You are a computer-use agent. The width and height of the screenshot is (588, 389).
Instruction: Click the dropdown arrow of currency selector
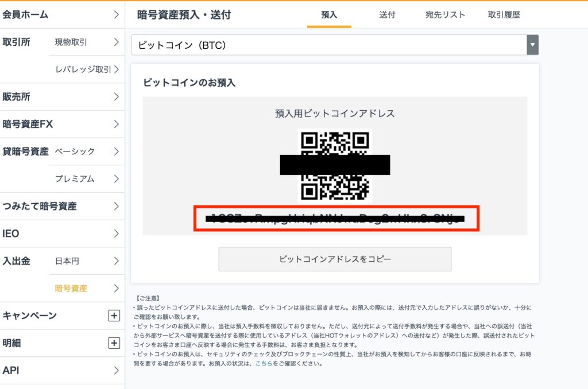(x=532, y=45)
